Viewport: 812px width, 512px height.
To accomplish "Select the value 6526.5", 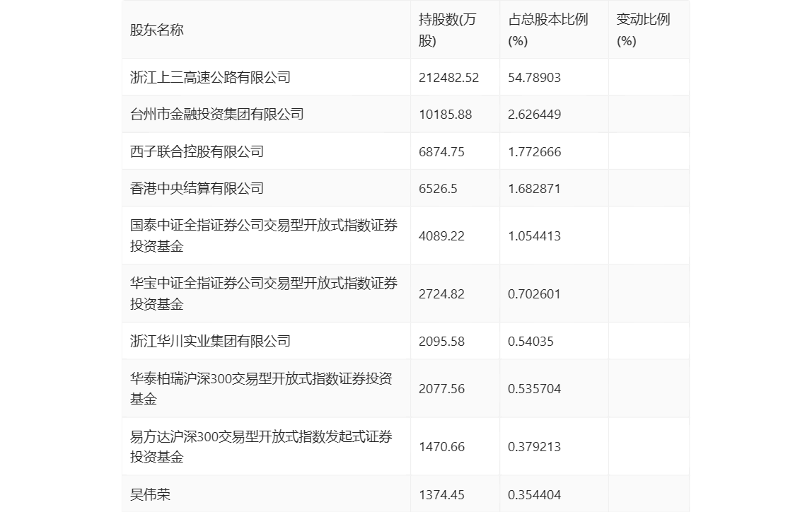I will click(x=438, y=188).
